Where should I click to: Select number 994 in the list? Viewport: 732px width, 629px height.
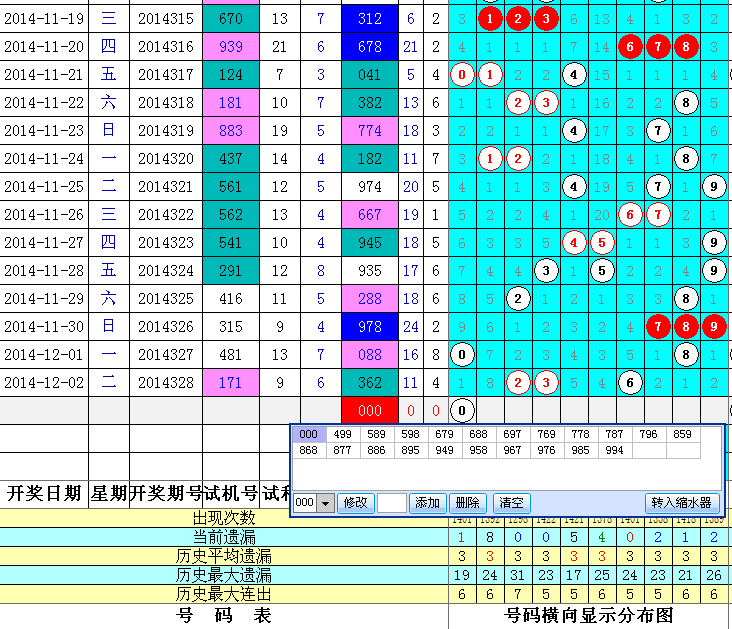click(614, 451)
